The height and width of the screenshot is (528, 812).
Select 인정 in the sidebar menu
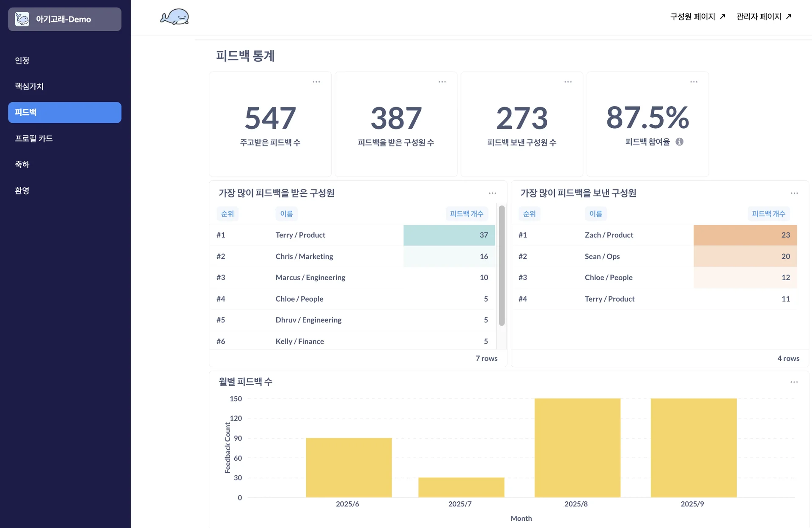coord(22,60)
